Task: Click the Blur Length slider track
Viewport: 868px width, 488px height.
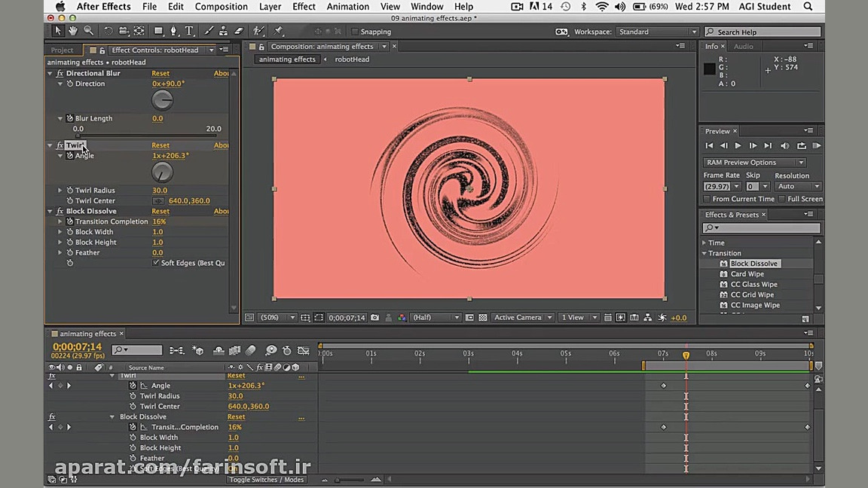Action: (147, 136)
